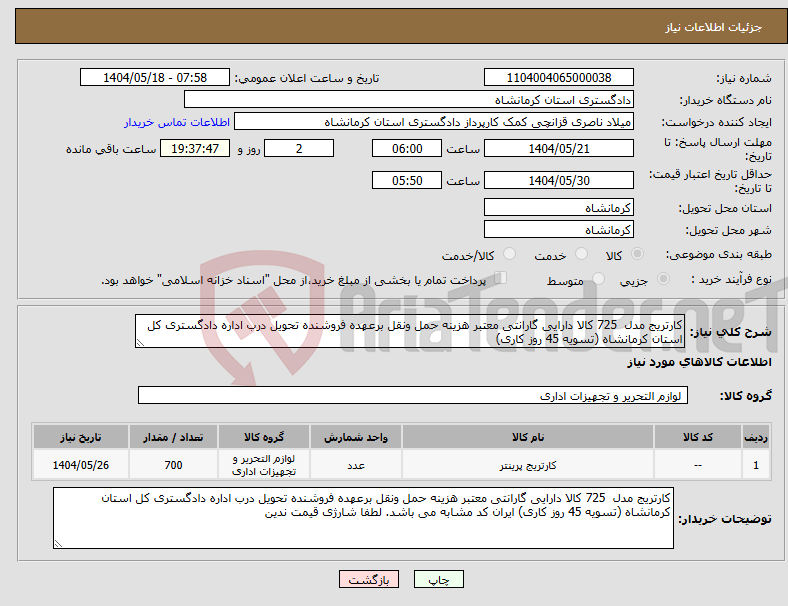Click delivery province field کرمانشاه
This screenshot has height=606, width=788.
point(559,208)
